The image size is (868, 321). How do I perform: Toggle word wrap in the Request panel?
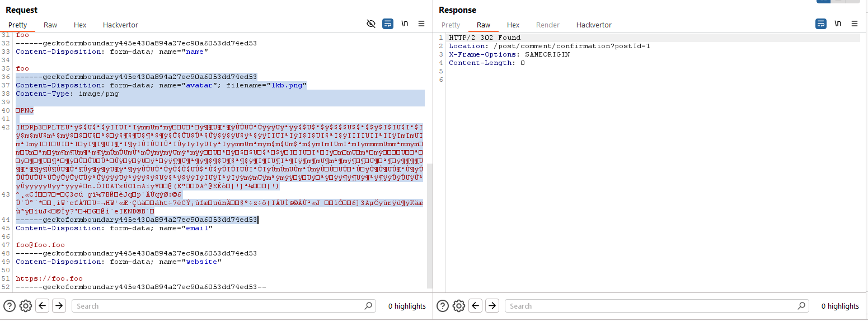tap(388, 24)
